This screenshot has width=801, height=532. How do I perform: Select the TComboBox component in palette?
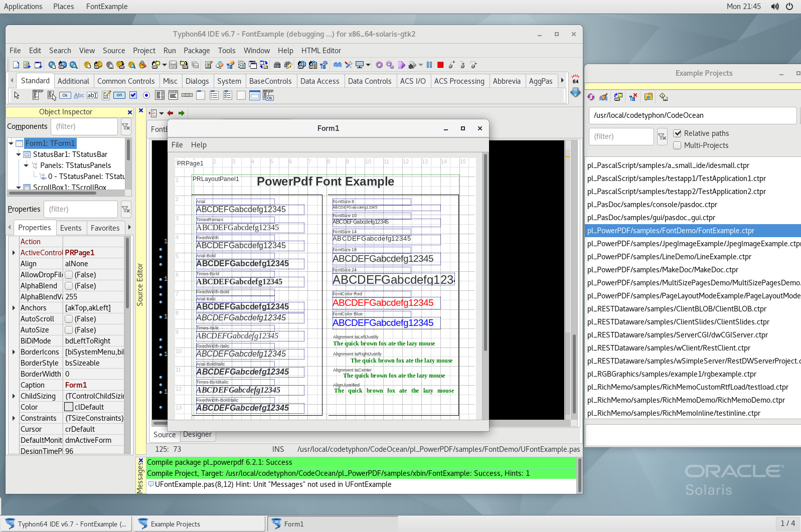pos(174,95)
